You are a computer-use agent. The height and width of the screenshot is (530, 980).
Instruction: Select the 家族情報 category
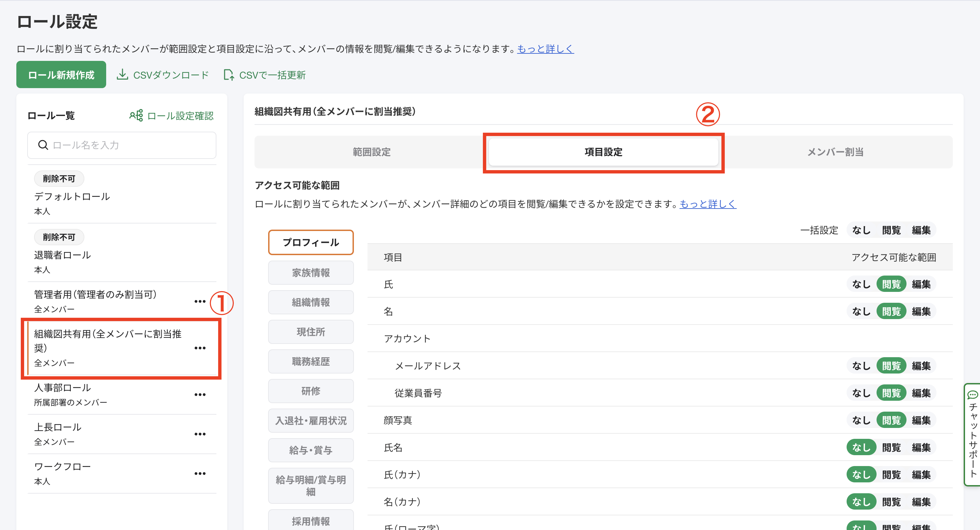(x=310, y=272)
